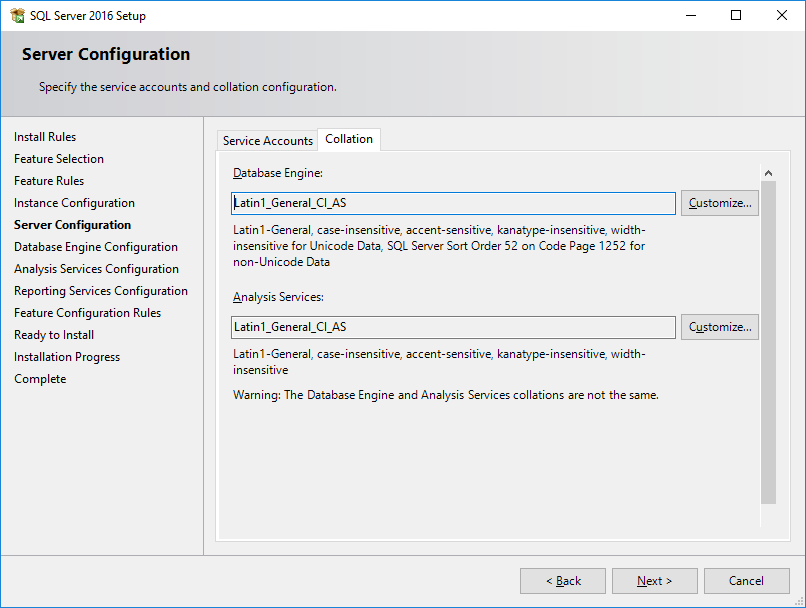Select Feature Rules in the step list

coord(49,181)
